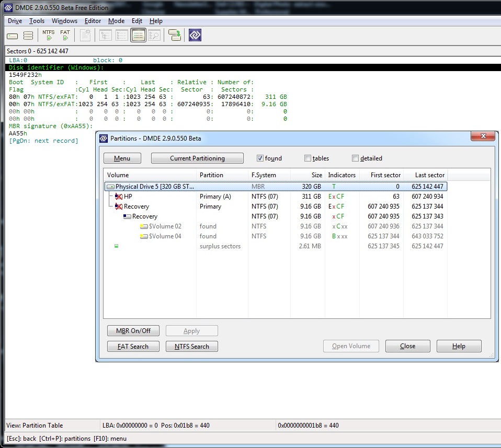Open the Partitions stacked-drives toolbar icon

[28, 36]
